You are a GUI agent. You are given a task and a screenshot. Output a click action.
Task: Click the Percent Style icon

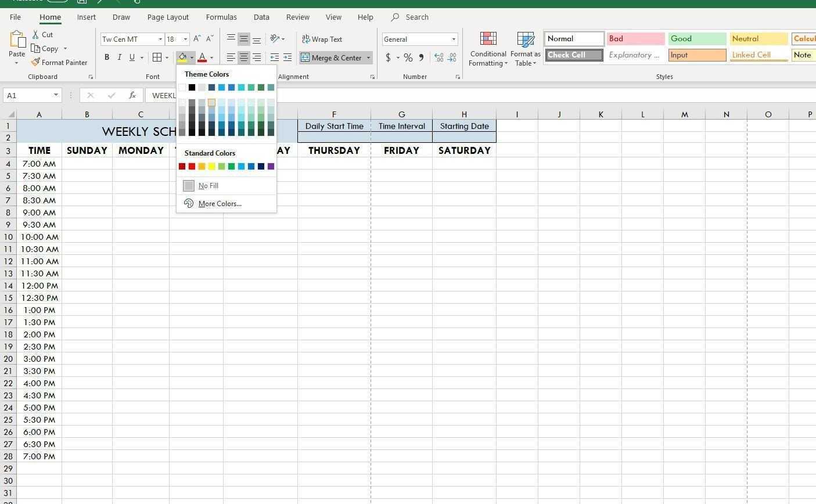click(408, 57)
